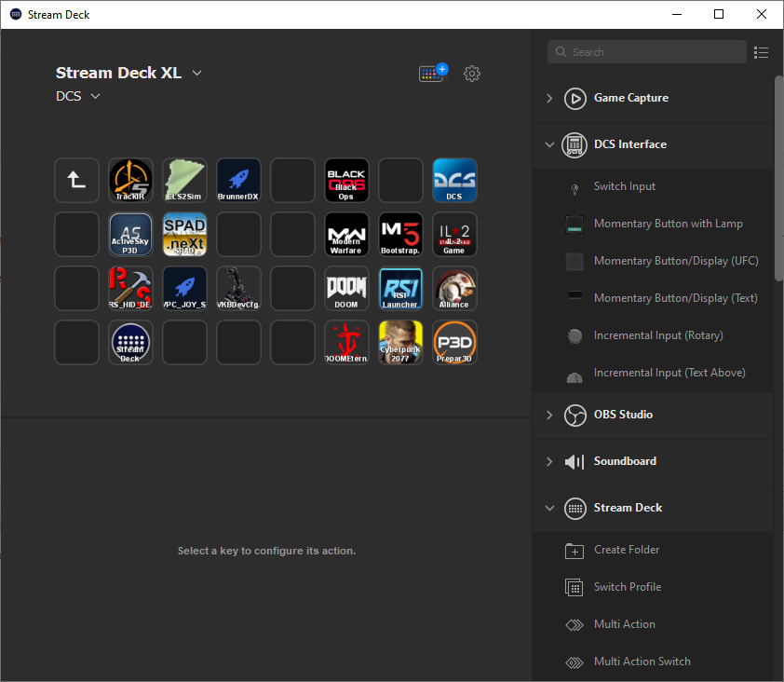
Task: Select the VPC_JOY_S rocket key
Action: point(184,288)
